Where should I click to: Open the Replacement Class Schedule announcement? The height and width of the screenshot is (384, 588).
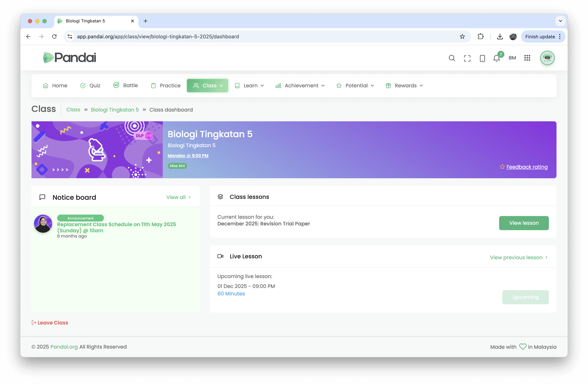(x=116, y=227)
